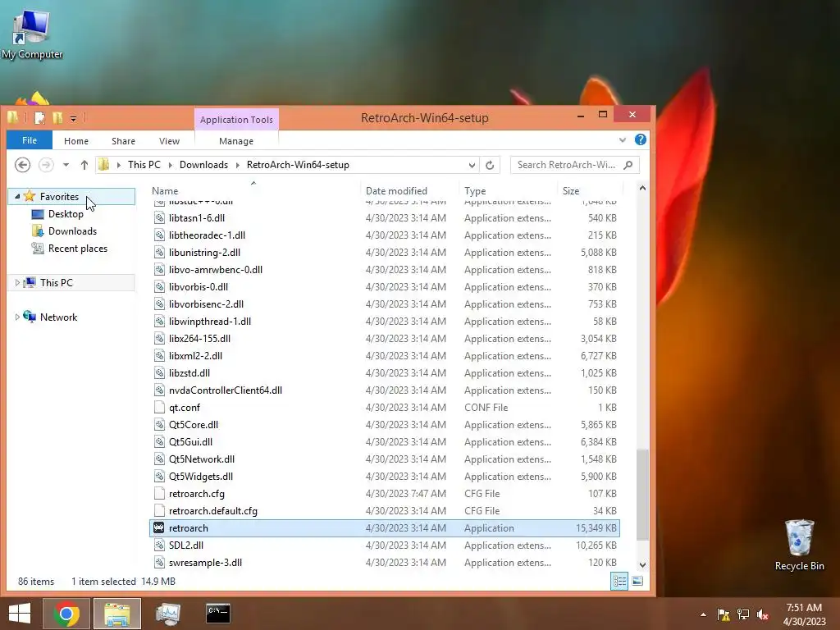
Task: Click the search magnifier icon
Action: [628, 165]
